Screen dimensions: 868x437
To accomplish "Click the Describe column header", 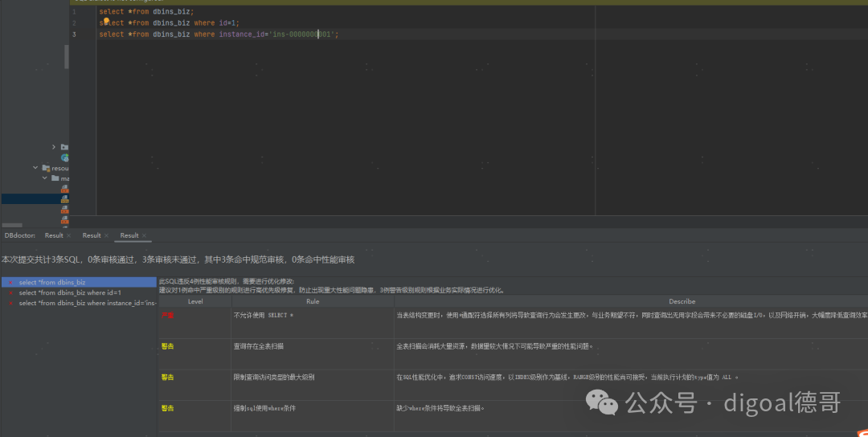I will pyautogui.click(x=631, y=301).
